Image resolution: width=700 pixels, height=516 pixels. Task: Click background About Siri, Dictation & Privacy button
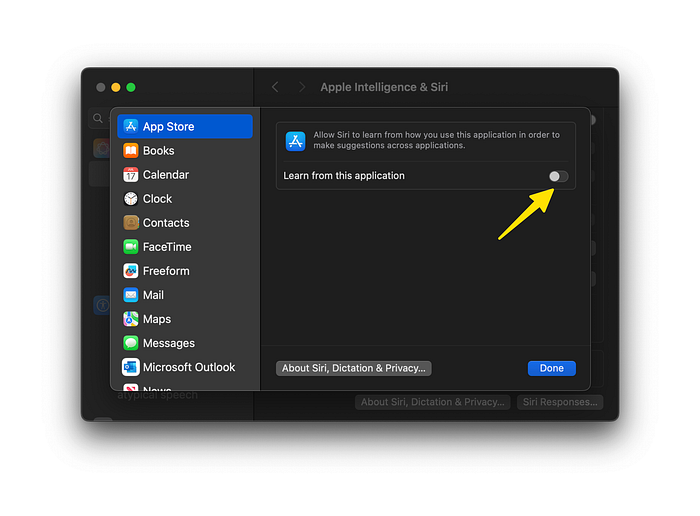click(433, 402)
